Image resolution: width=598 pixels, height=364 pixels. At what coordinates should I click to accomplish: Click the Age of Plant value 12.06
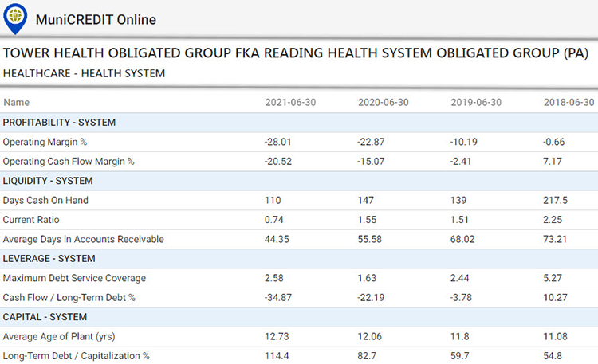click(369, 336)
